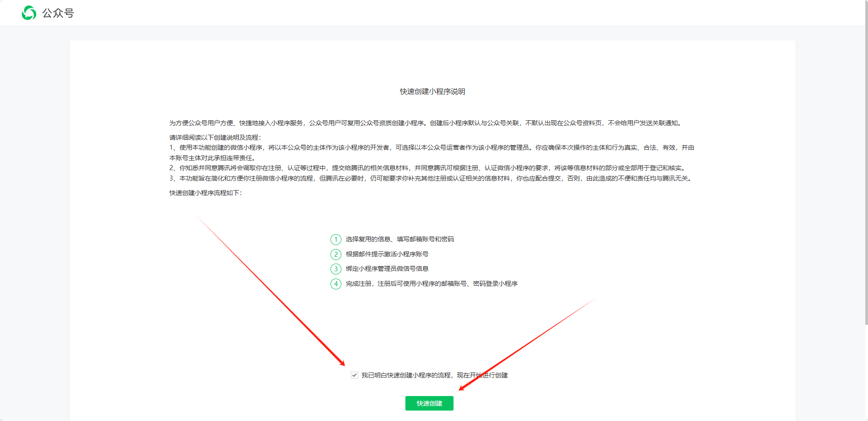Click step text 选择复用的信息、填写邮箱账号和密码
This screenshot has height=421, width=868.
click(400, 239)
